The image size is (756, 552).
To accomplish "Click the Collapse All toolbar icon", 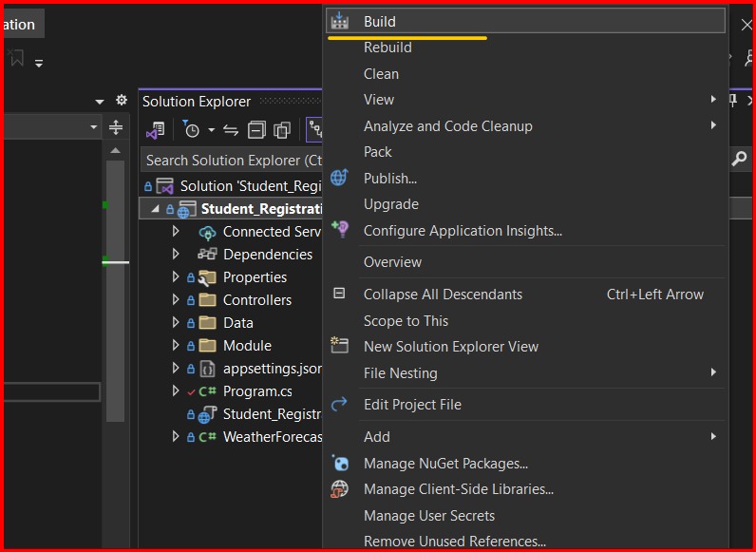I will click(x=256, y=130).
